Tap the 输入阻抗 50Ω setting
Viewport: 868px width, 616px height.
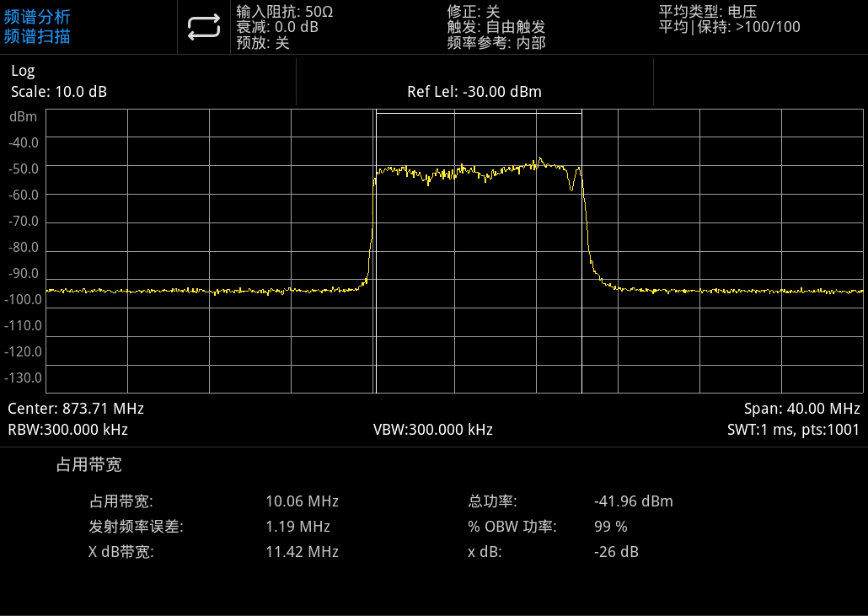[285, 11]
